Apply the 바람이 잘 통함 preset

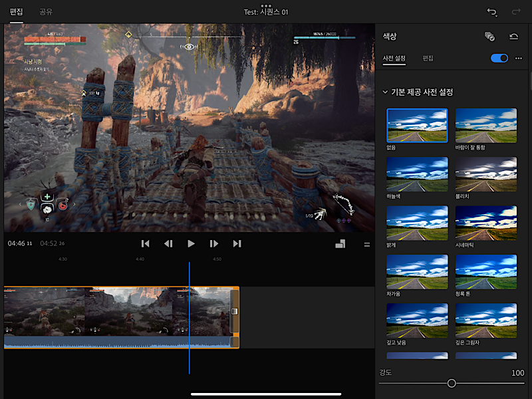(486, 125)
